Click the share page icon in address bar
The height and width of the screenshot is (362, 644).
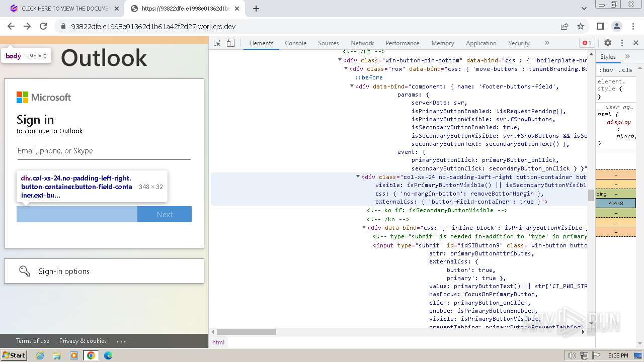click(565, 26)
